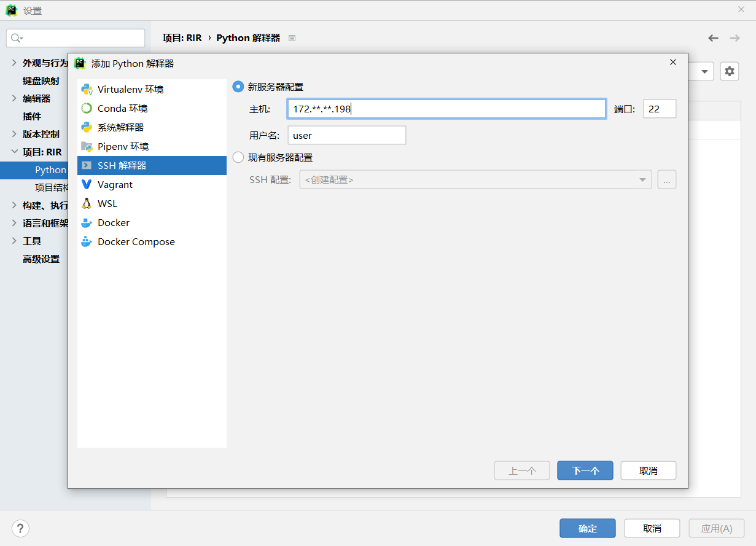The image size is (756, 546).
Task: Open 键盘映射 settings page
Action: [x=41, y=80]
